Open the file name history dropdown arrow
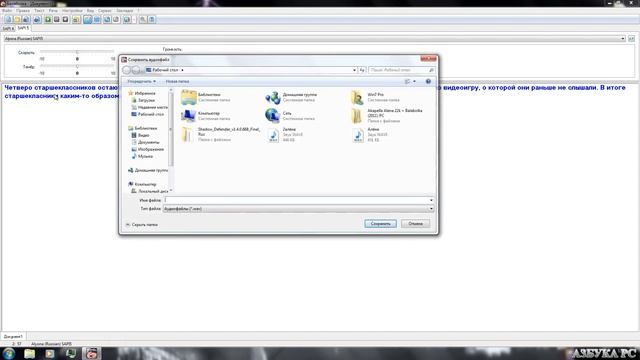 [431, 200]
